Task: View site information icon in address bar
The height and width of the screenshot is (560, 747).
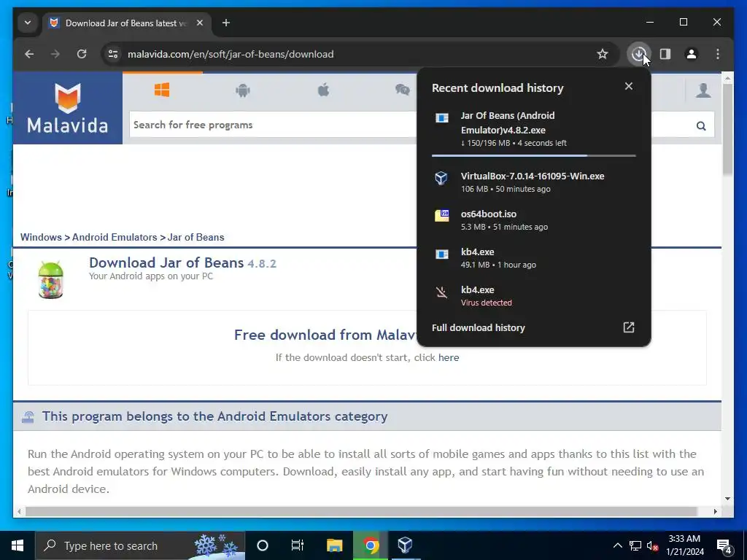Action: (x=113, y=54)
